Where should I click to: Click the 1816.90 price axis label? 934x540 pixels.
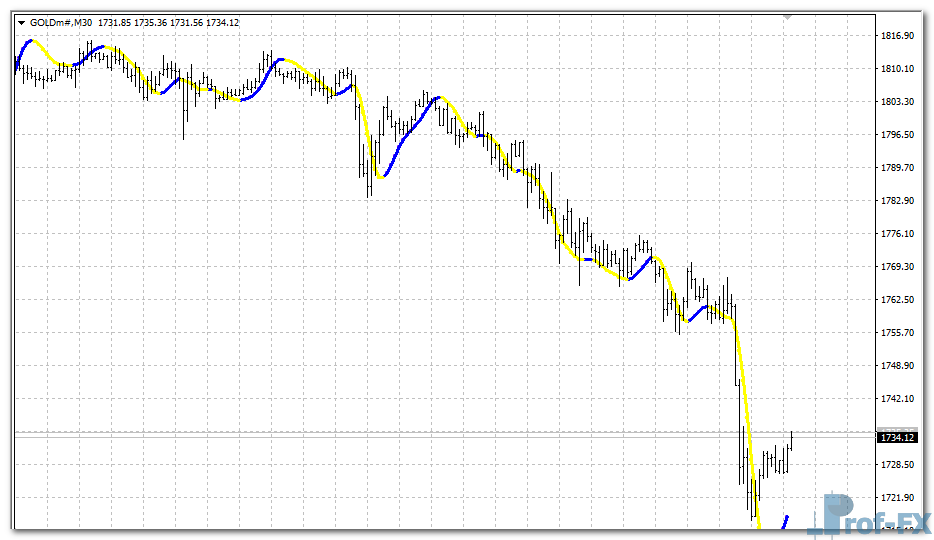coord(899,36)
